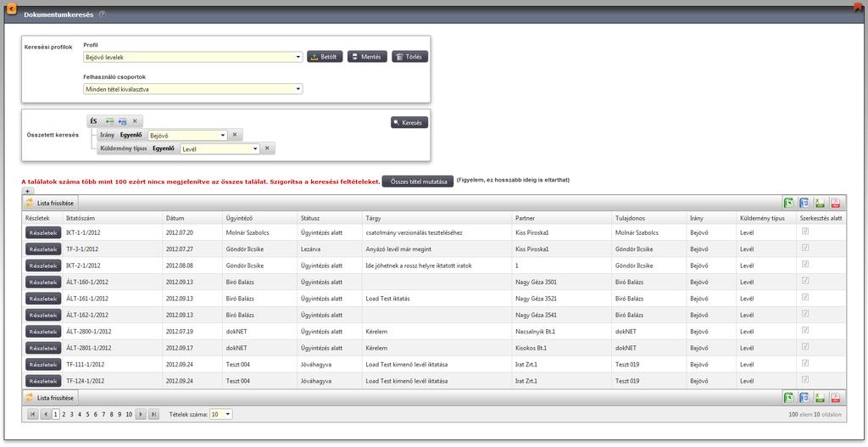This screenshot has width=868, height=447.
Task: Export list with top green Excel icon
Action: tap(787, 204)
